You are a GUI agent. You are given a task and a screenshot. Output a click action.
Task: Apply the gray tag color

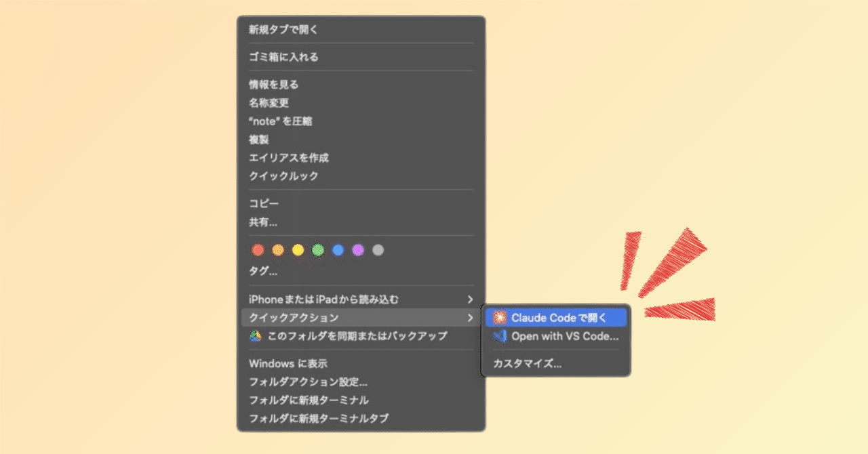378,250
